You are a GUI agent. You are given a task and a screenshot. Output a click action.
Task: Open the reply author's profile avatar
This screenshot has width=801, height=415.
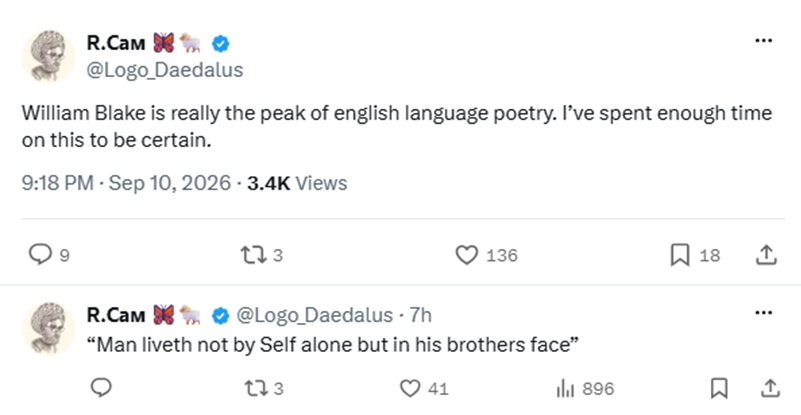48,328
